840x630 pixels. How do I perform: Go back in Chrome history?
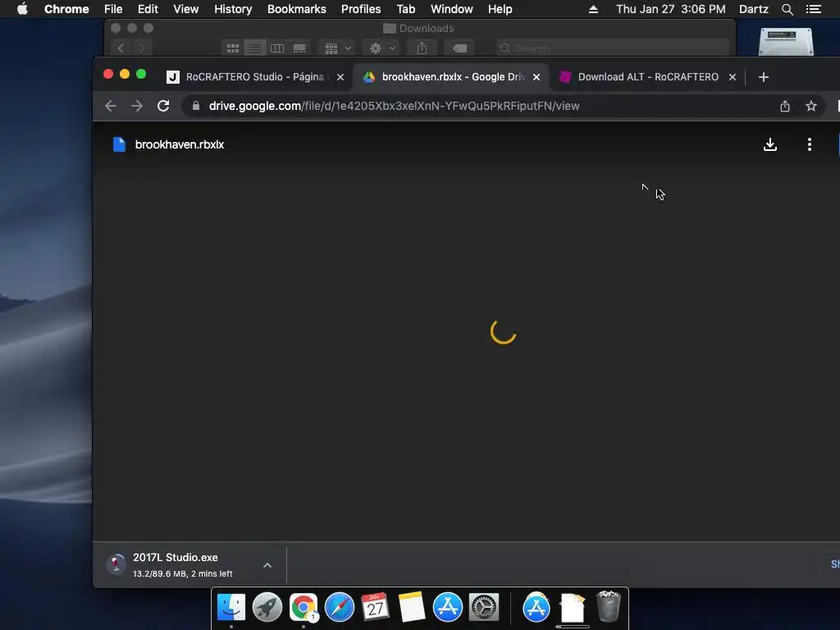(111, 106)
